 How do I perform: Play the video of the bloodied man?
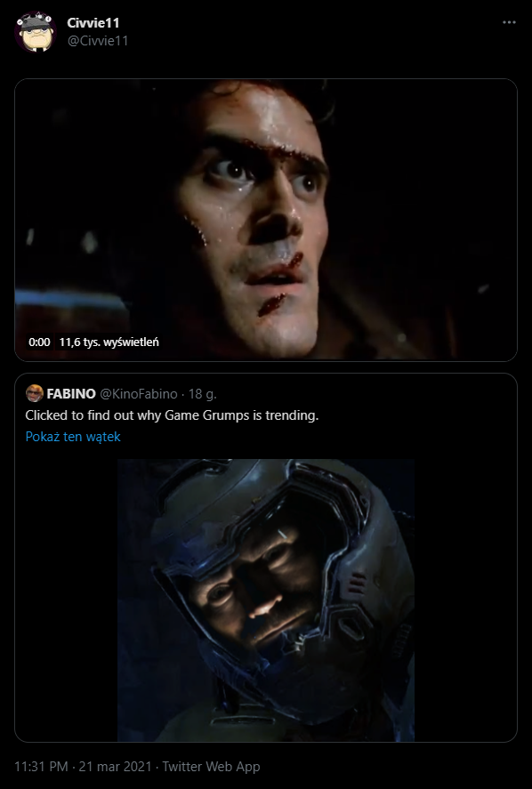pos(266,220)
